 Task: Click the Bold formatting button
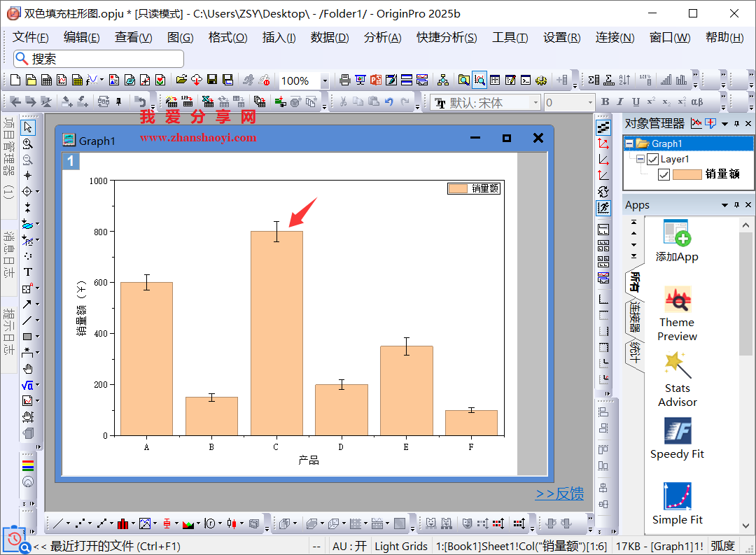605,102
